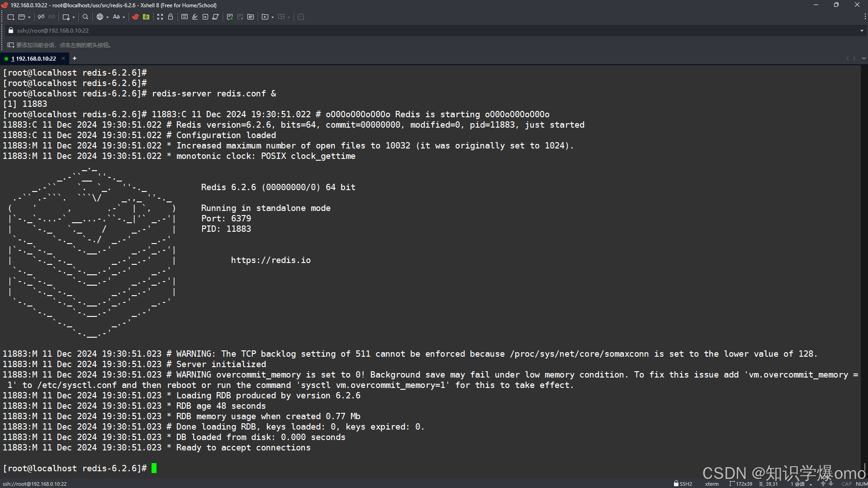868x488 pixels.
Task: Click the Highlight pen icon
Action: pyautogui.click(x=195, y=17)
